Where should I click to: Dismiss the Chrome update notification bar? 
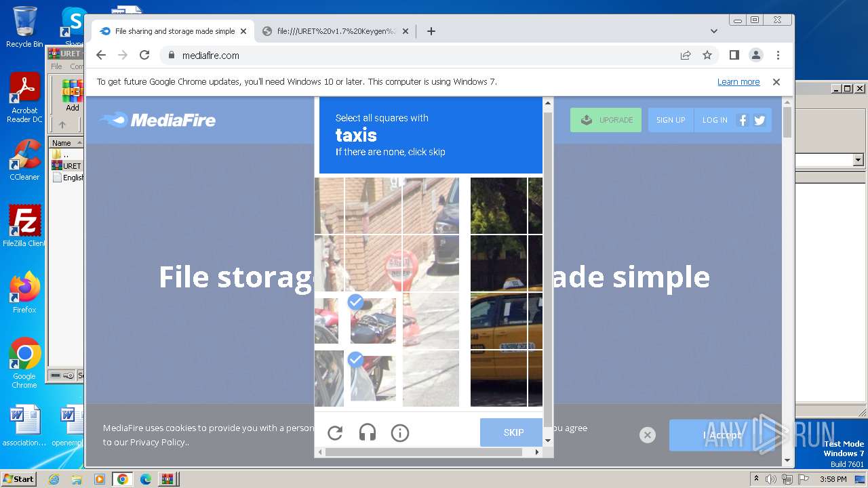coord(776,82)
